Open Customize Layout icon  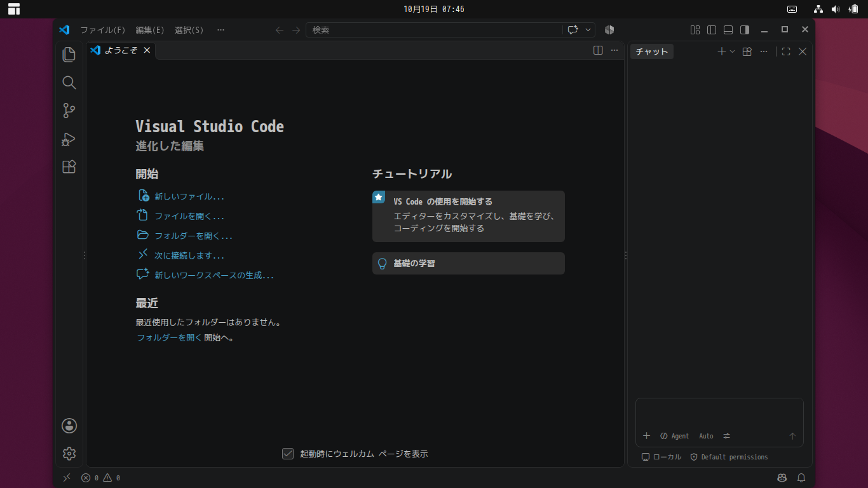coord(695,30)
